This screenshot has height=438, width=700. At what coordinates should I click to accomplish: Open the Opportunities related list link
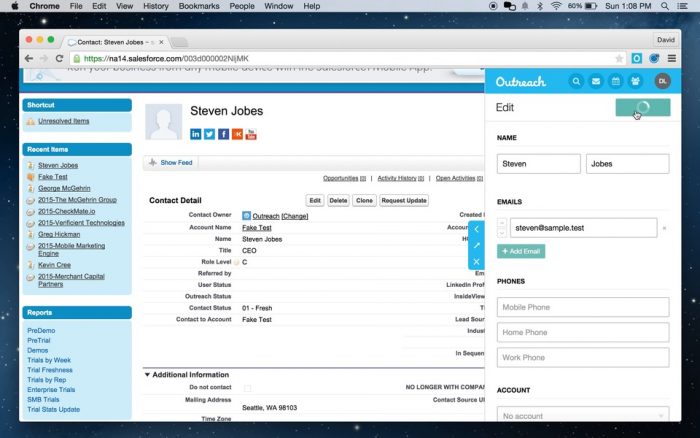click(344, 178)
